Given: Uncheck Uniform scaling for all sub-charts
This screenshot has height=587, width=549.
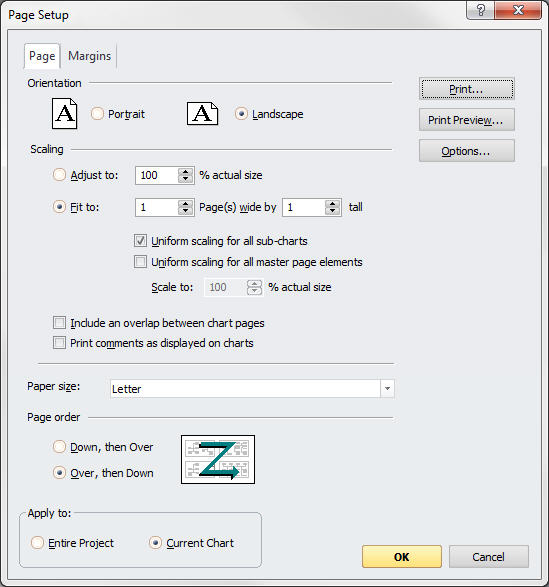Looking at the screenshot, I should [140, 241].
